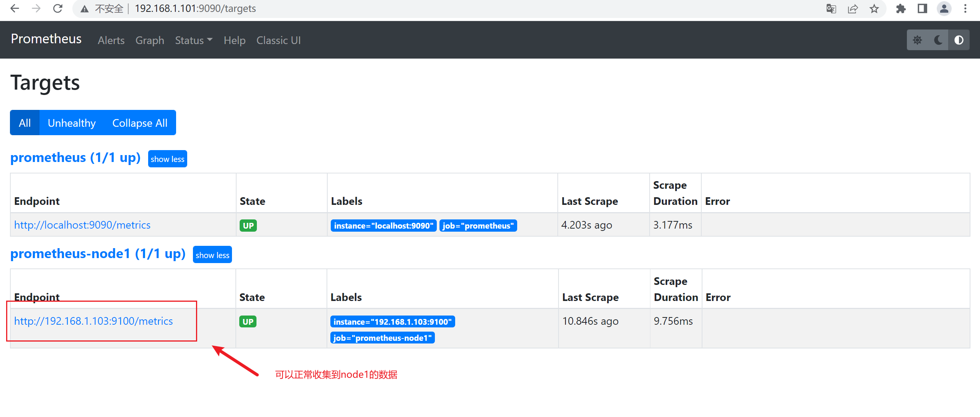Select the All targets filter
Viewport: 980px width, 417px height.
click(x=25, y=123)
